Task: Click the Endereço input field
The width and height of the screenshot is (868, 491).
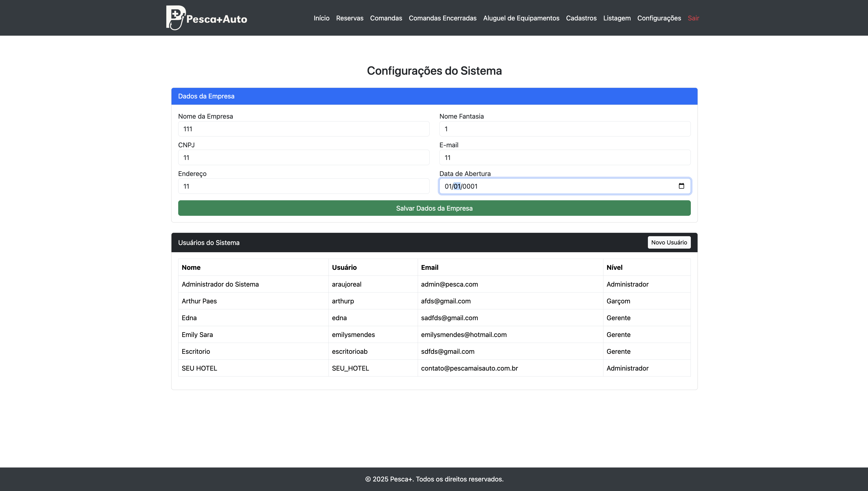Action: [x=303, y=186]
